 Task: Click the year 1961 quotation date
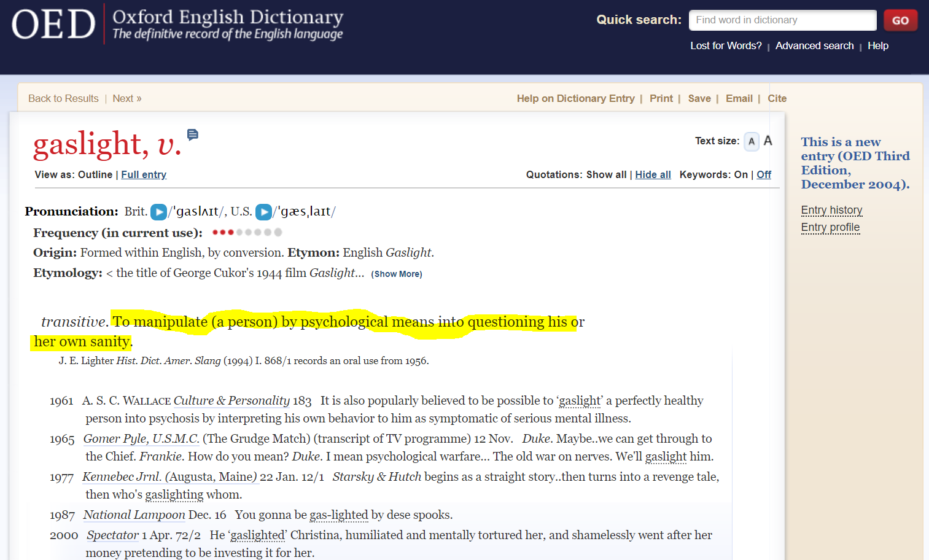[61, 401]
